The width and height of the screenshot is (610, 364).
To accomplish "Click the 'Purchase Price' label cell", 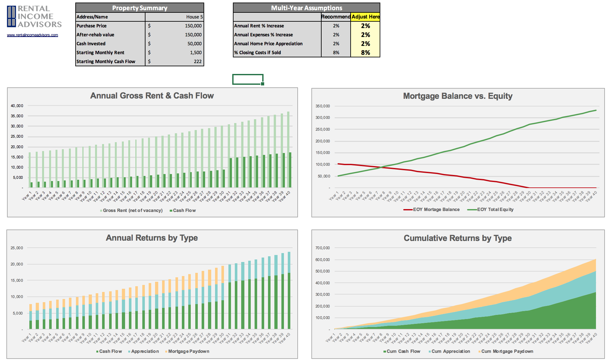I will coord(110,26).
